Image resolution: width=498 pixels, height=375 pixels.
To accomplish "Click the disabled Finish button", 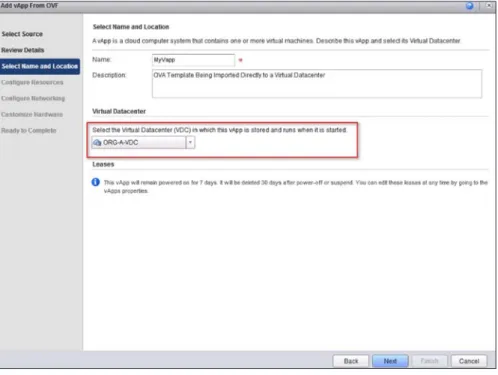I will [x=429, y=361].
